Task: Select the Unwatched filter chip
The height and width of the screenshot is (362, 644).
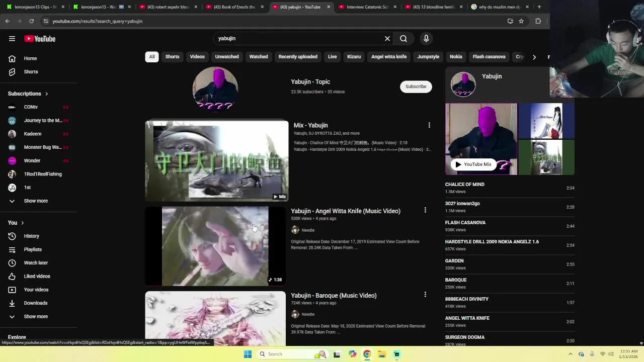Action: coord(227,57)
